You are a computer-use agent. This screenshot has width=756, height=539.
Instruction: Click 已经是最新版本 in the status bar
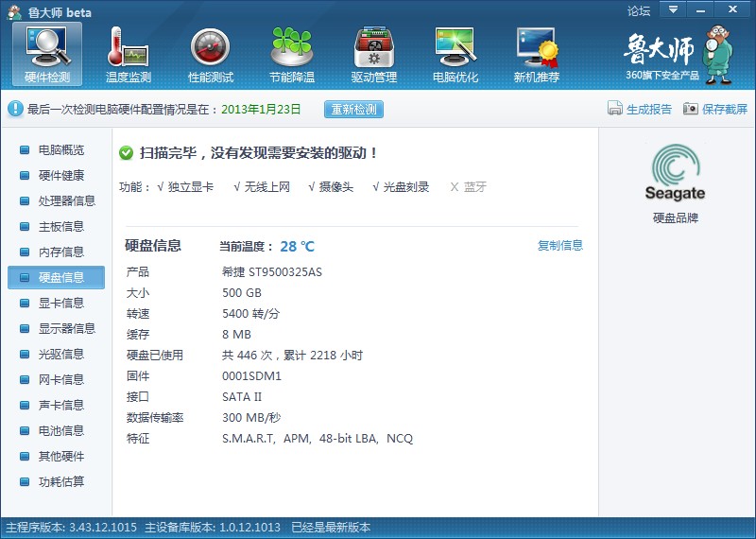click(331, 527)
